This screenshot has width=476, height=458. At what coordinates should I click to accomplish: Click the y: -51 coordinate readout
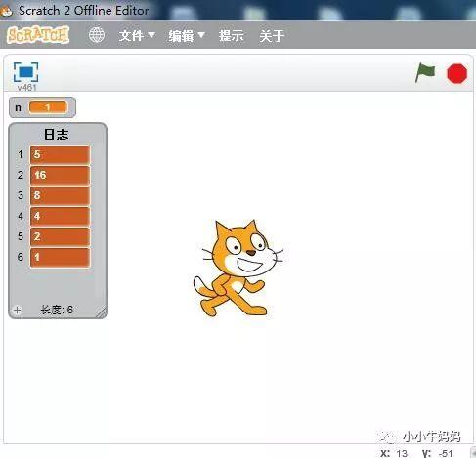438,453
